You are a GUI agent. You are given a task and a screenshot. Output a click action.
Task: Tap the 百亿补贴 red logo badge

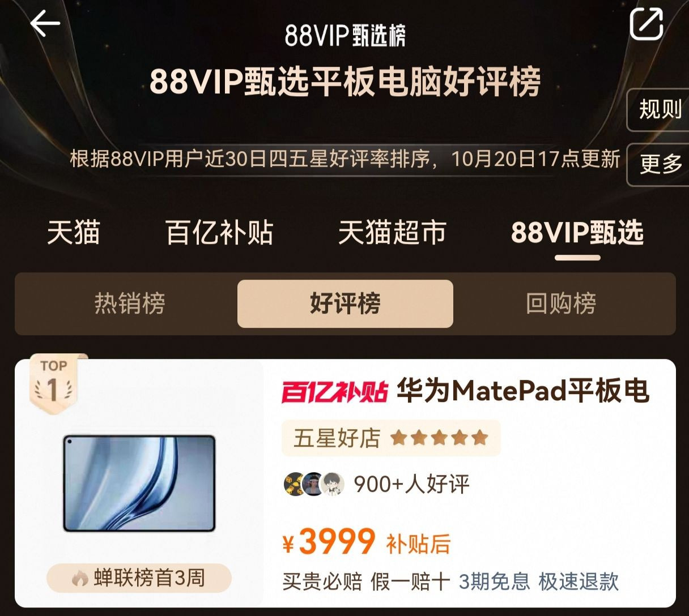pyautogui.click(x=334, y=392)
